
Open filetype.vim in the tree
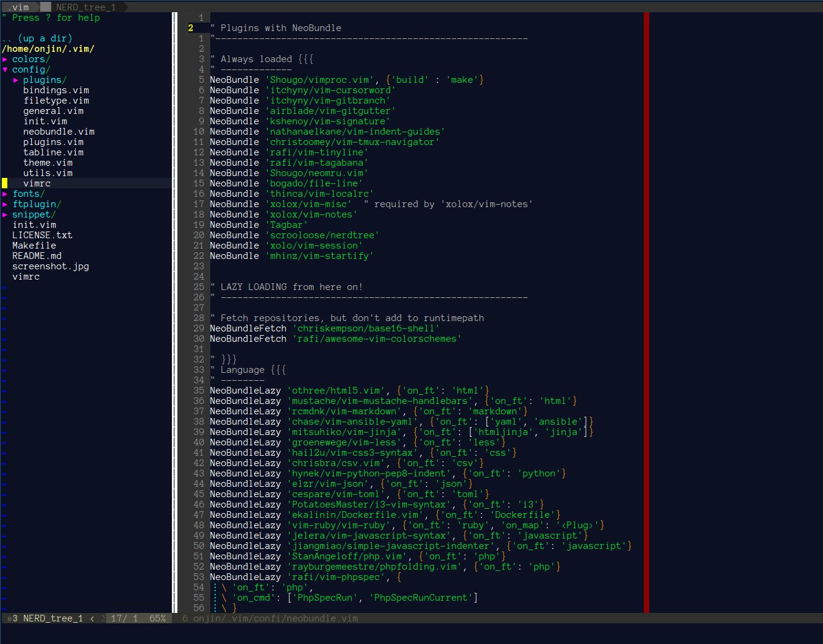click(x=56, y=101)
